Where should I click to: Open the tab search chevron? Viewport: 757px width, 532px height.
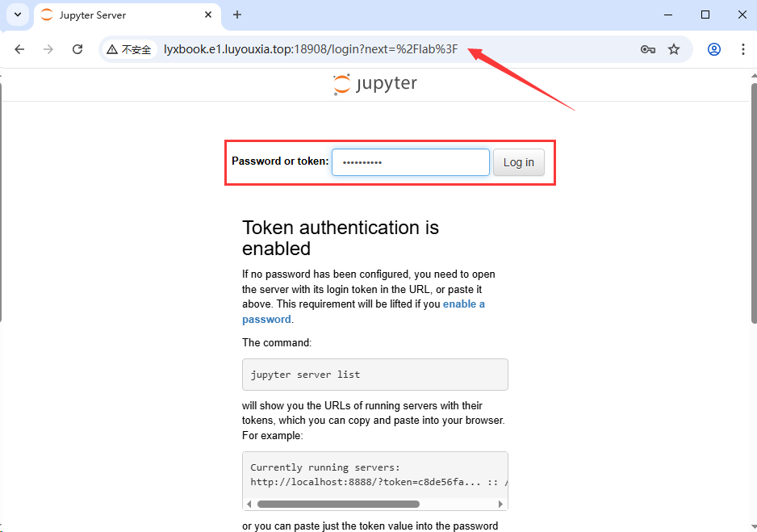[17, 15]
